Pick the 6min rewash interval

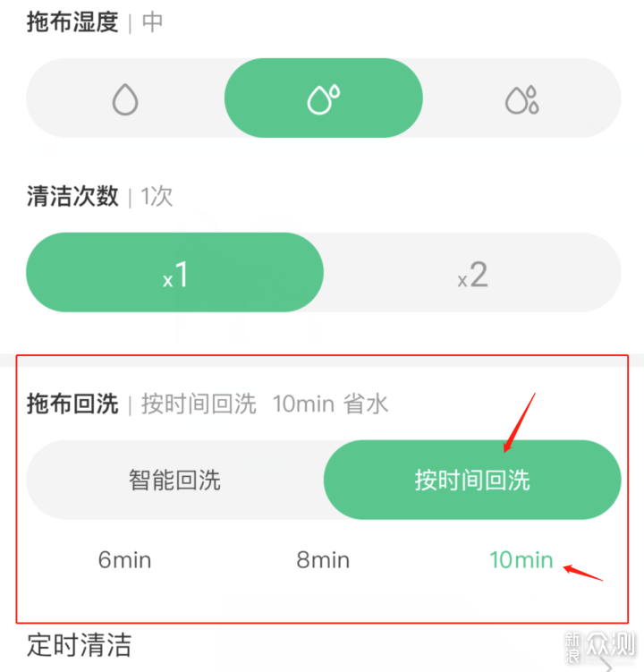[x=124, y=560]
